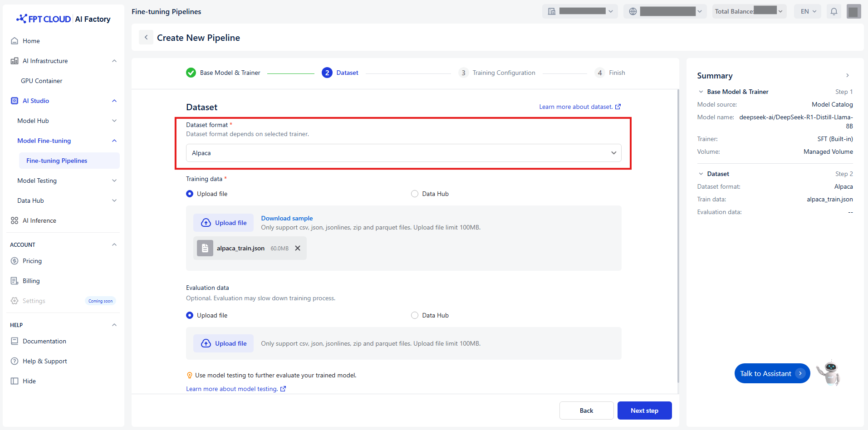
Task: Select Data Hub for training data
Action: 415,194
